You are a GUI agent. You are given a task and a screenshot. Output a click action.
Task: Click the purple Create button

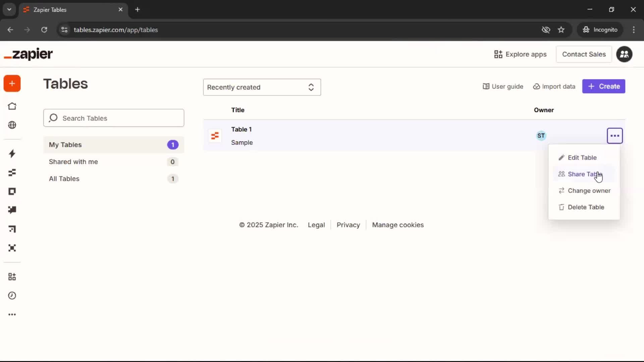click(x=604, y=86)
